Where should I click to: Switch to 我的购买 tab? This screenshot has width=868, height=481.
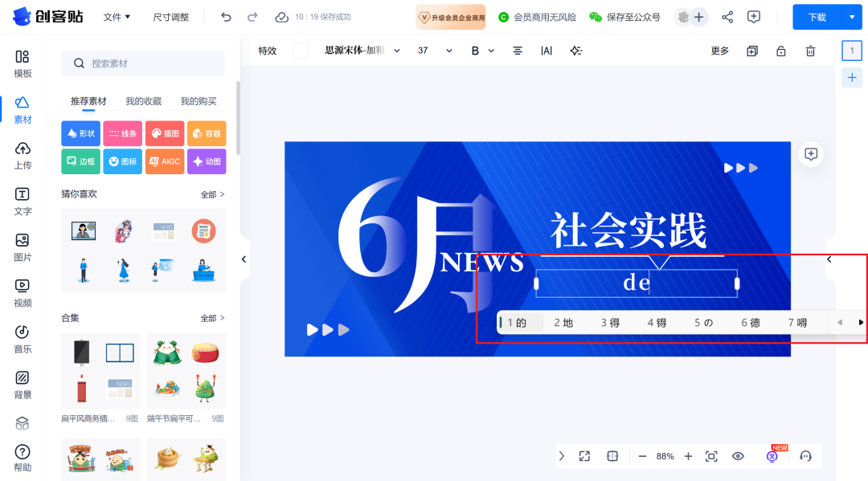click(x=199, y=101)
